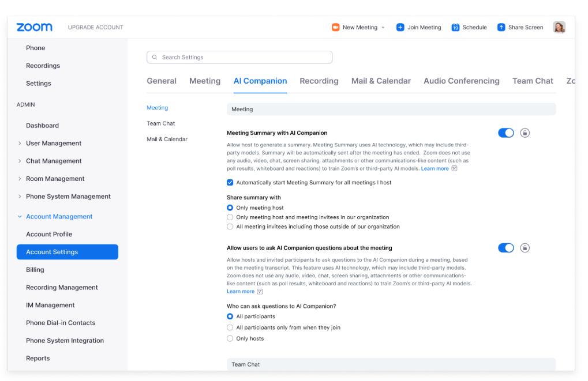Click the Zoom logo
588x381 pixels.
35,27
